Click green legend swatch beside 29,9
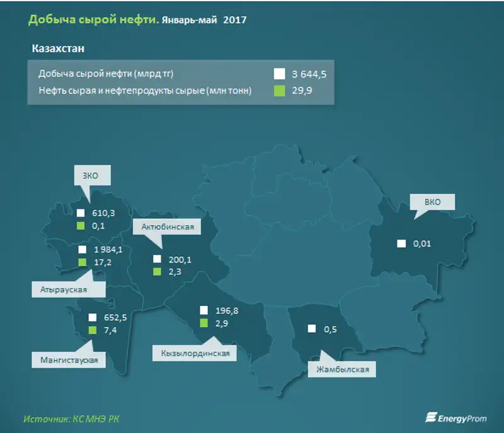This screenshot has height=433, width=504. coord(279,91)
